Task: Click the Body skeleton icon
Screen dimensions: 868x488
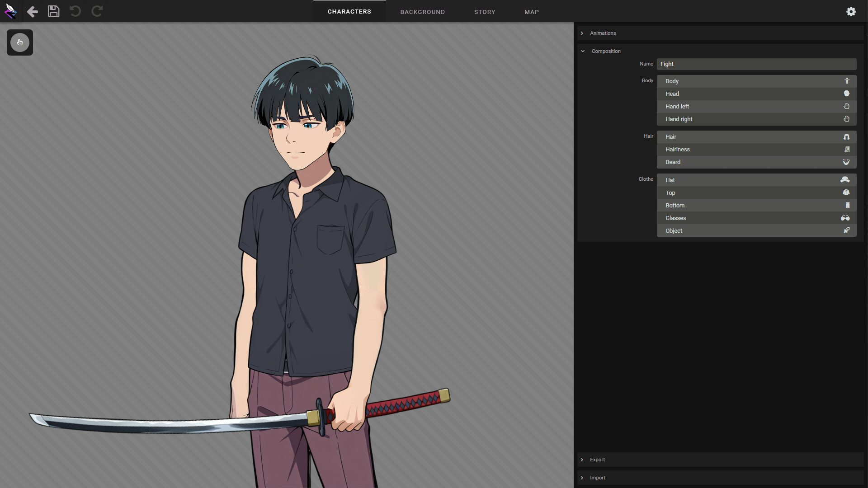Action: pos(846,81)
